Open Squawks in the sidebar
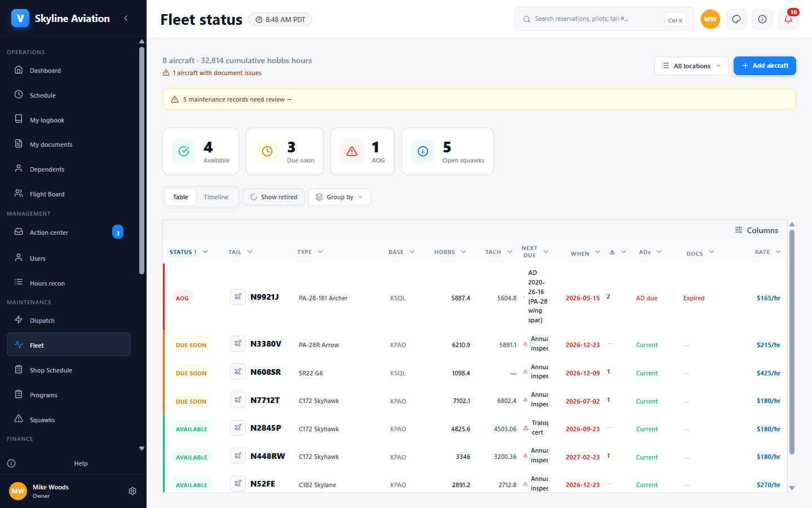This screenshot has width=812, height=508. (x=69, y=420)
